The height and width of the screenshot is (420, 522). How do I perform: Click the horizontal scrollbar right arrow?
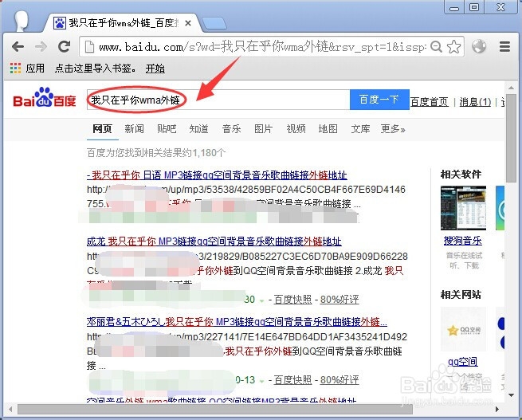[497, 410]
